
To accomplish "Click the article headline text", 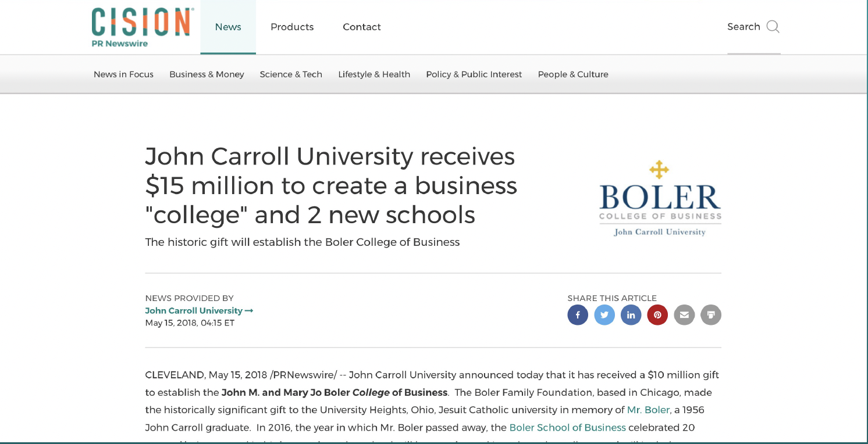I will [331, 185].
